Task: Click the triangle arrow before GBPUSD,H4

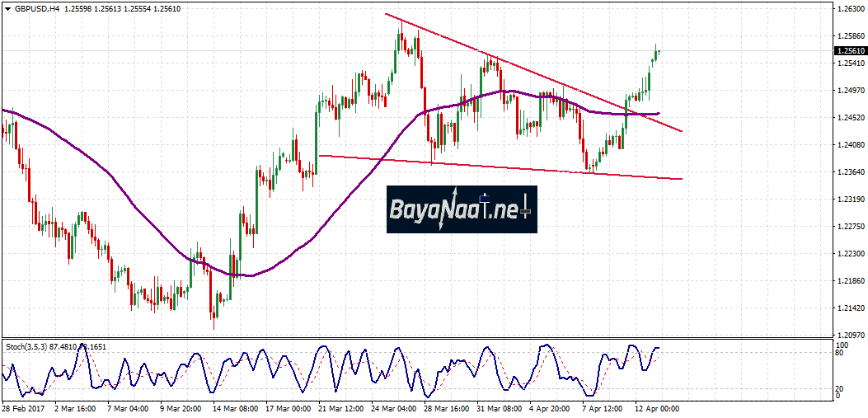Action: click(x=7, y=9)
